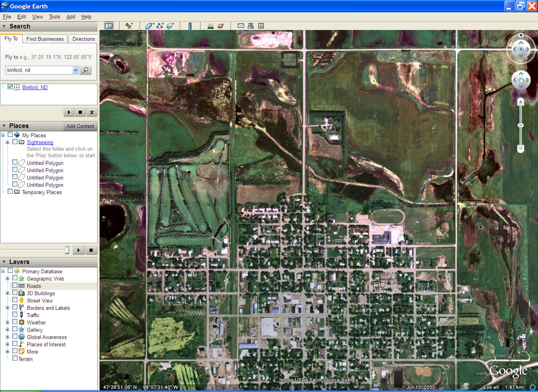538x392 pixels.
Task: Expand the 3D Buildings layer node
Action: pos(7,293)
